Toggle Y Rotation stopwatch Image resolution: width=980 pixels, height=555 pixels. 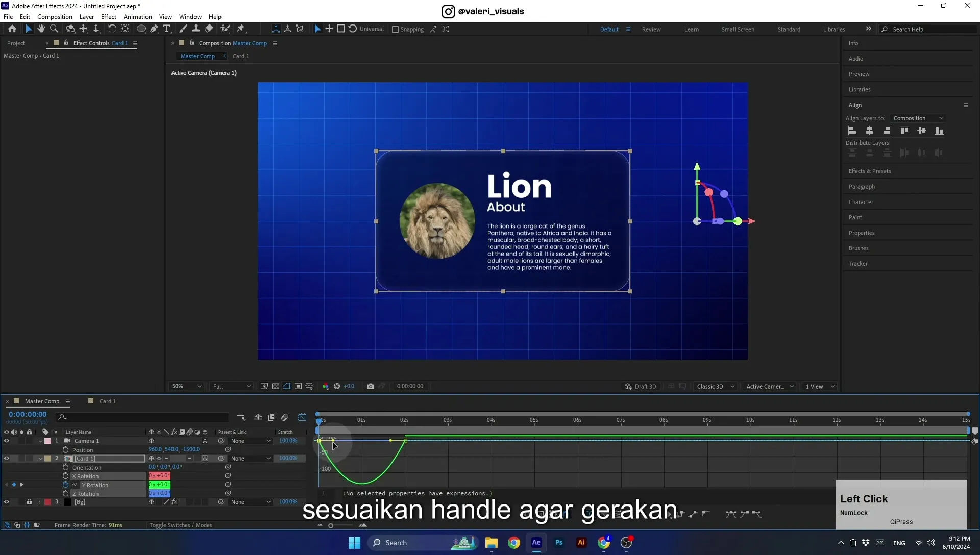click(65, 485)
